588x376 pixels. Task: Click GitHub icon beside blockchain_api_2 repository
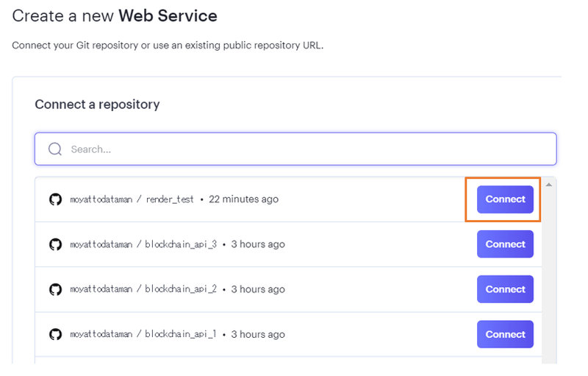pos(55,289)
